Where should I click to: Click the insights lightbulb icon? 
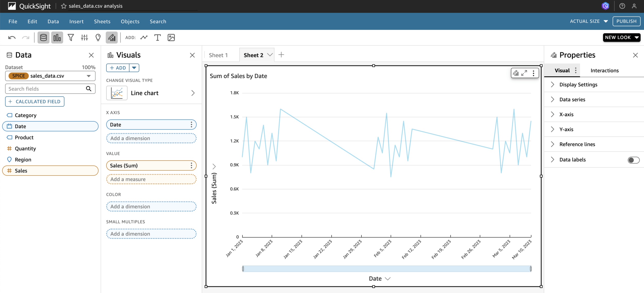pyautogui.click(x=98, y=38)
